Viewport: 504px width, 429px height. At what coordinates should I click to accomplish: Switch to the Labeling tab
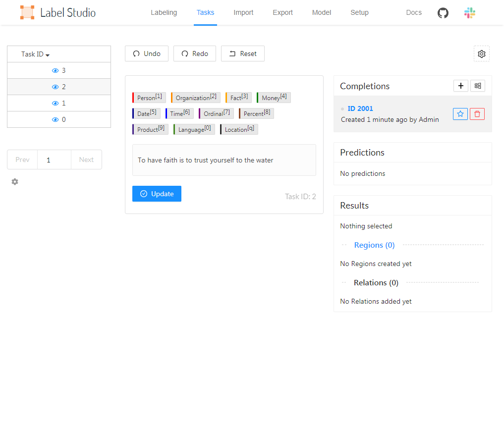click(x=164, y=12)
